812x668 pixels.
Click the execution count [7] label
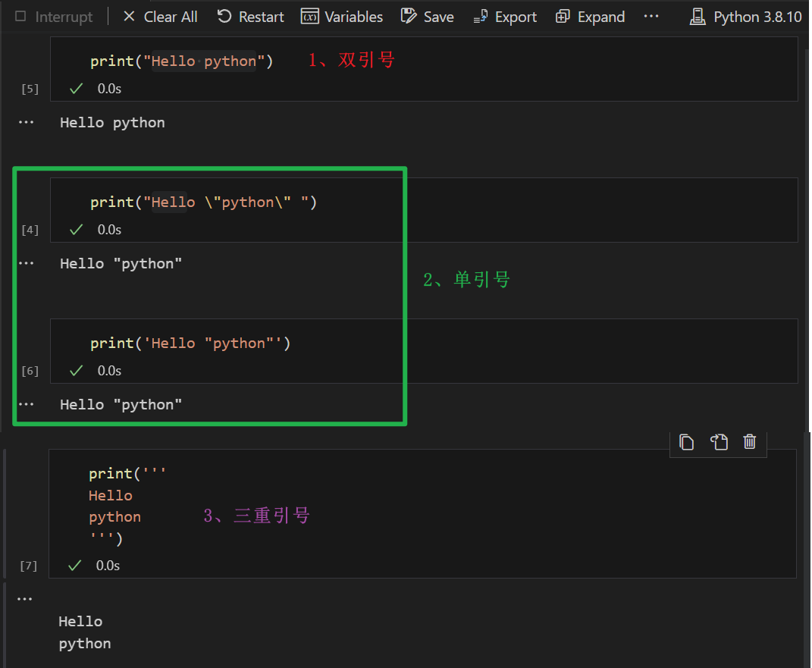pos(28,566)
